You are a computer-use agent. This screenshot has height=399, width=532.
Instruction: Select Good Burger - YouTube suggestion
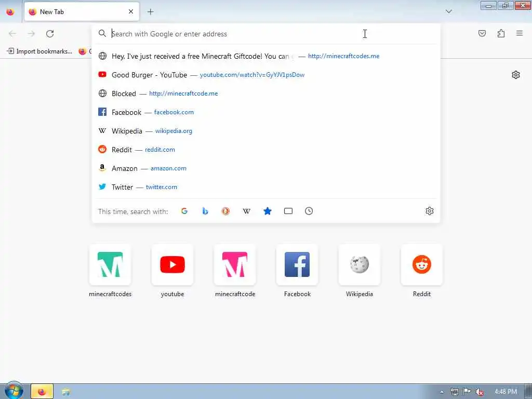click(x=265, y=75)
